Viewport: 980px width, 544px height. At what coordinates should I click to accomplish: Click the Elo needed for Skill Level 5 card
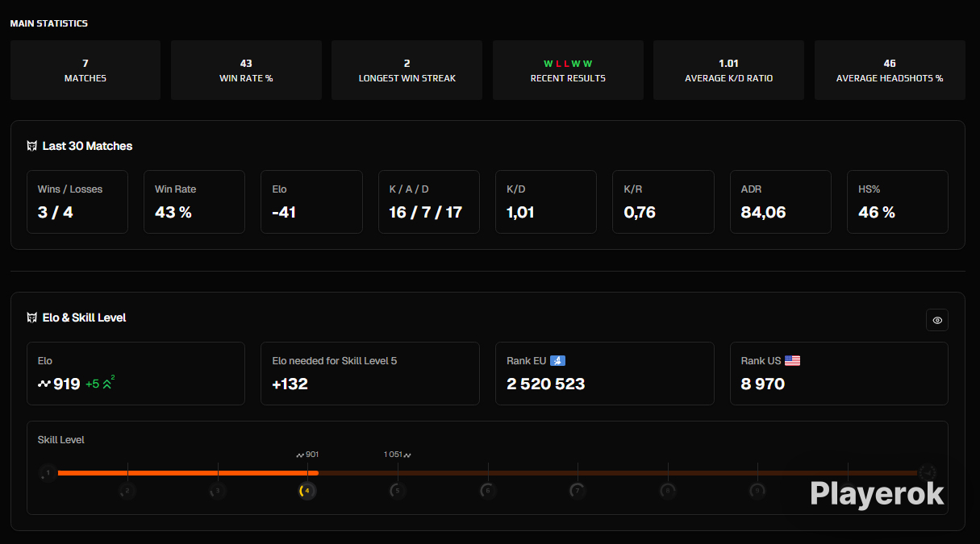tap(369, 373)
